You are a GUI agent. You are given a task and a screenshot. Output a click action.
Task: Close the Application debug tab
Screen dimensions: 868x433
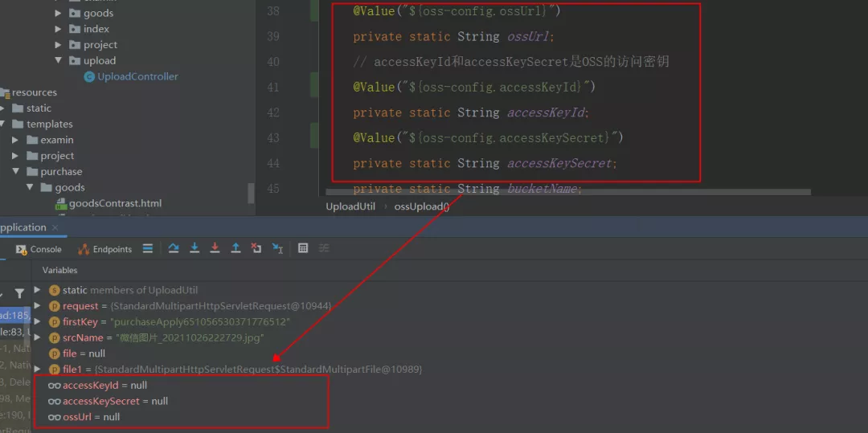(55, 228)
